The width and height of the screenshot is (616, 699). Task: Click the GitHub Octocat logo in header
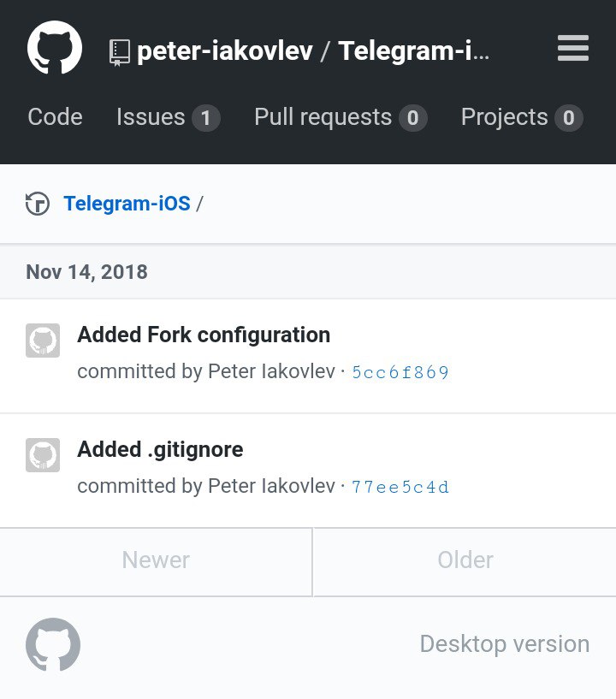[x=55, y=47]
